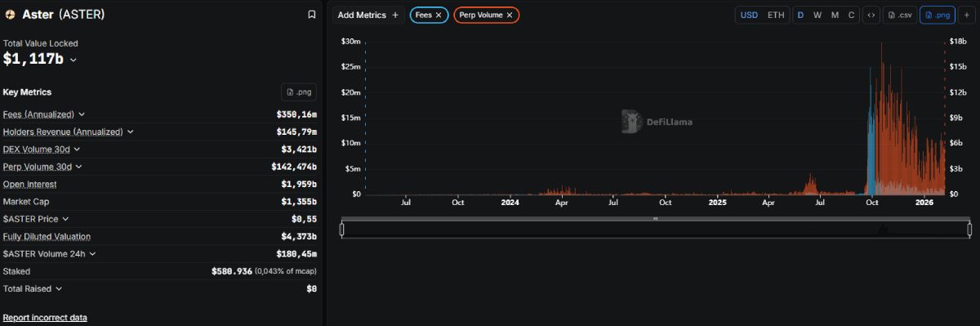This screenshot has height=326, width=980.
Task: Download chart data as .csv
Action: 900,15
